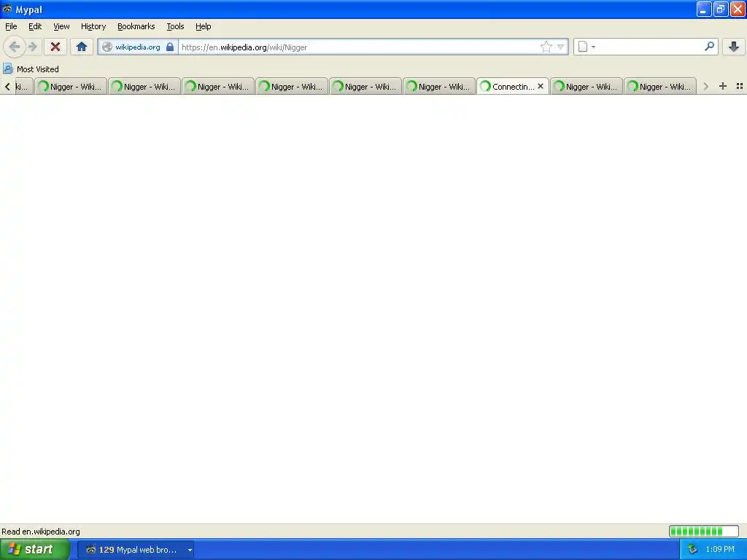Click the padlock security icon
Screen dimensions: 747x560
pos(170,47)
